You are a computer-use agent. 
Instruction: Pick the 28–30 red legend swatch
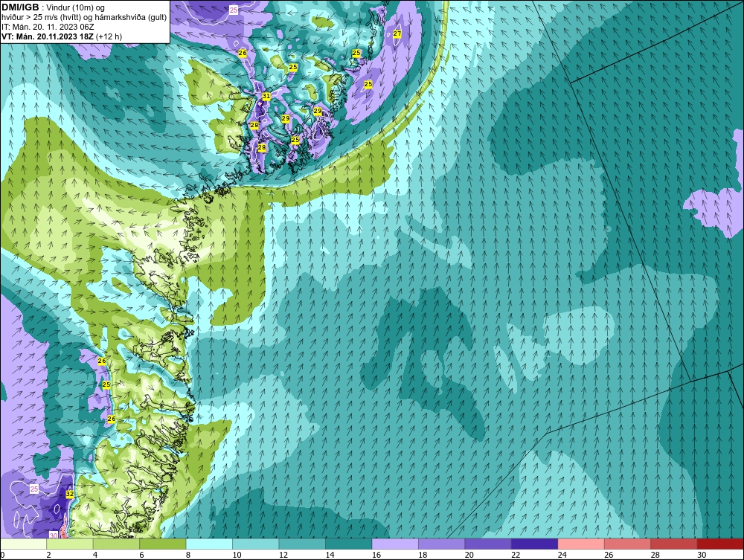tap(674, 544)
